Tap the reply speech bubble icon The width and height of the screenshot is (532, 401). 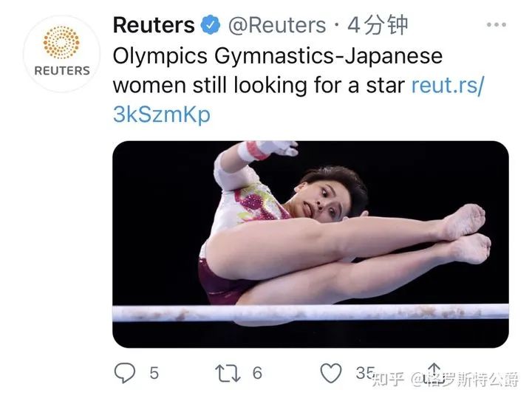click(x=125, y=372)
